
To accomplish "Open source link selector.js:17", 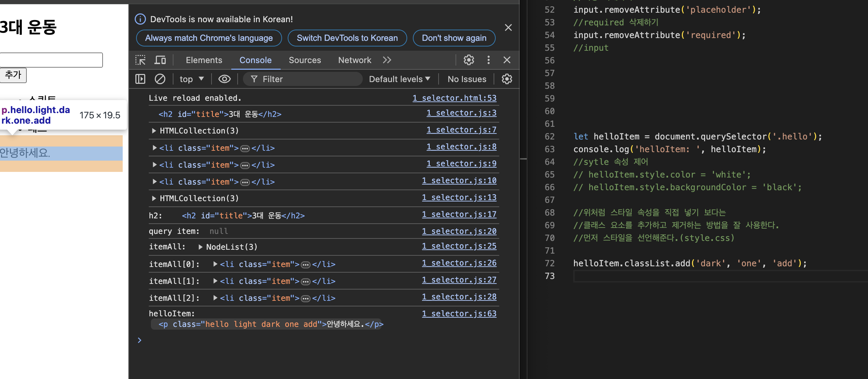I will pos(459,214).
